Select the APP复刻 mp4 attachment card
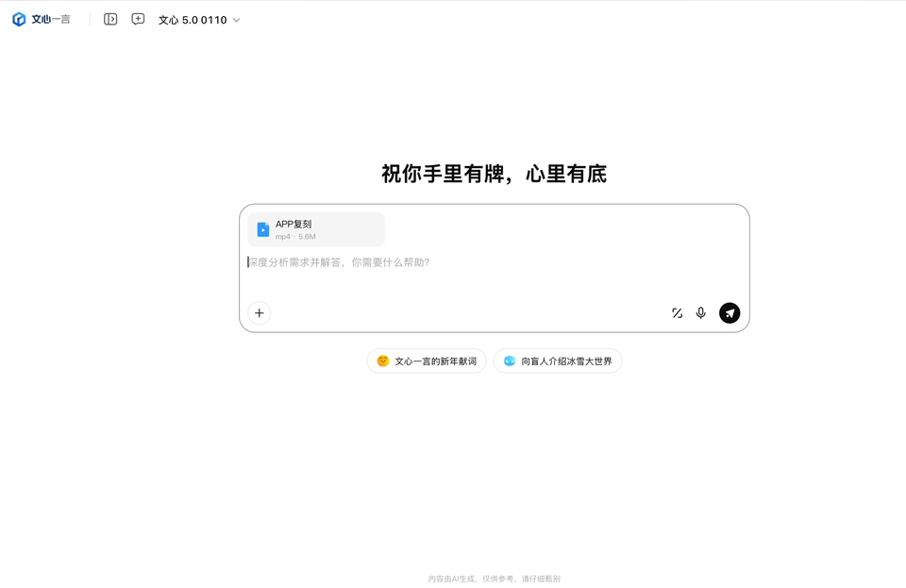Viewport: 906px width, 588px height. 315,228
